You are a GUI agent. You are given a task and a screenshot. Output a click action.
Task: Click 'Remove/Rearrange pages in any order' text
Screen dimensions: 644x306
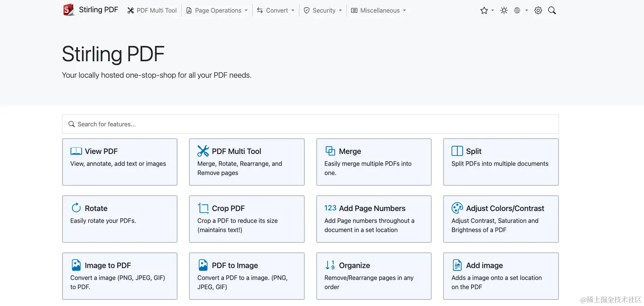click(x=369, y=282)
